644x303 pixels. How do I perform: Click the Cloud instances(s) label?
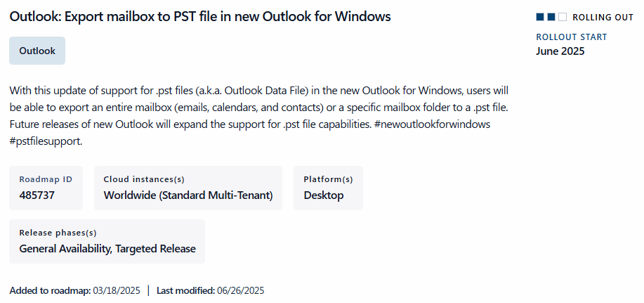click(144, 179)
